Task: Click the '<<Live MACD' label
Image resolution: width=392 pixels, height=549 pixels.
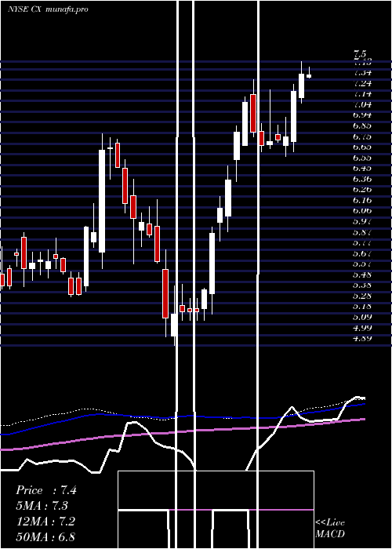Action: click(x=330, y=528)
